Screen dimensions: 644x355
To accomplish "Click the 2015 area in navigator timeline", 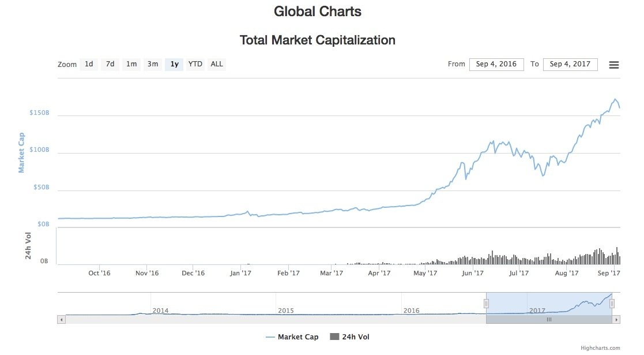I will tap(286, 311).
